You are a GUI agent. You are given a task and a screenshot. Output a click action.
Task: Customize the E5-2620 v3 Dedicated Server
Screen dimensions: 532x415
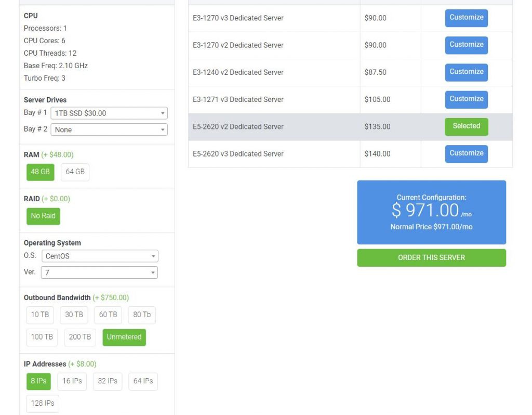point(466,153)
